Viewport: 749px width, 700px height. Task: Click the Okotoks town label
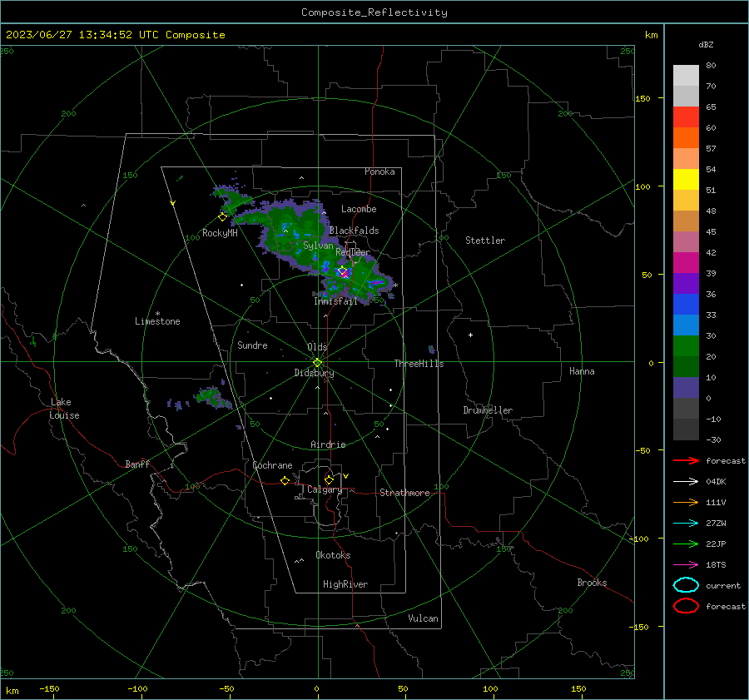click(x=333, y=555)
